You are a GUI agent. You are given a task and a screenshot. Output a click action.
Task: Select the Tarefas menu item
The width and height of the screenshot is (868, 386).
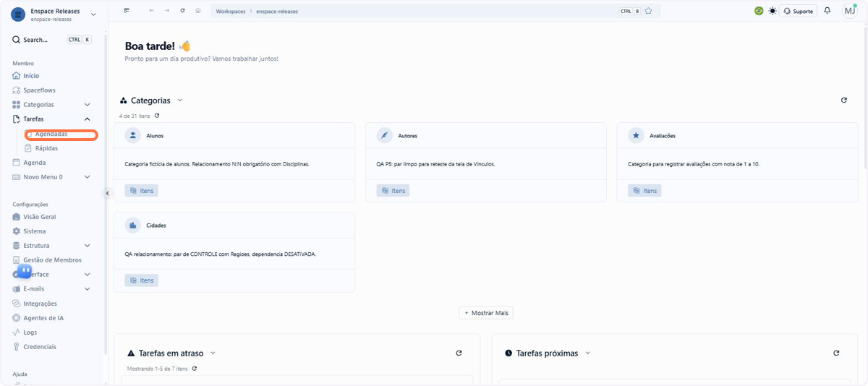pos(33,119)
